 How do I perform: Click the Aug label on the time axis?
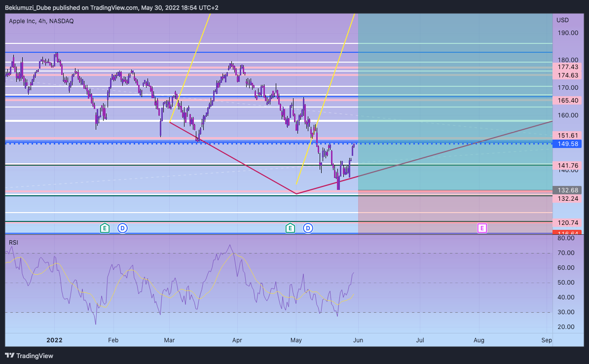[479, 340]
